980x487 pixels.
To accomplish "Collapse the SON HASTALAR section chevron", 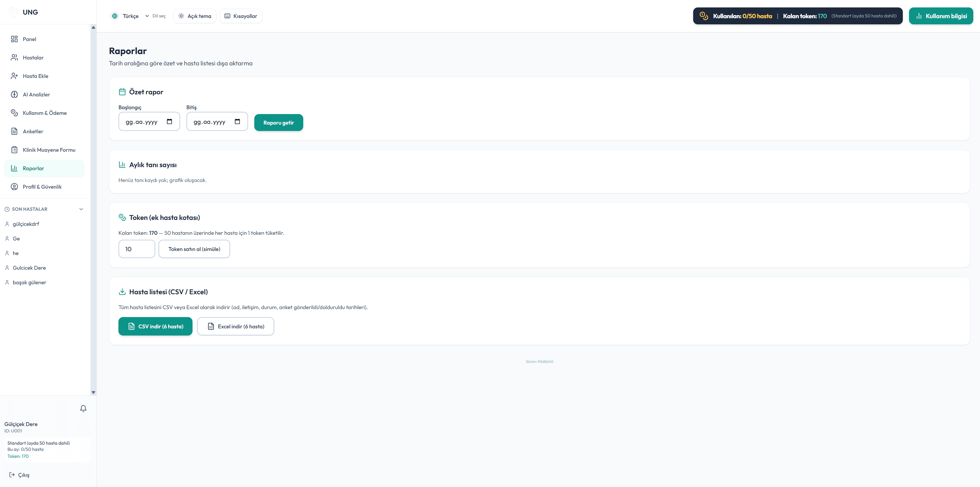I will point(81,209).
